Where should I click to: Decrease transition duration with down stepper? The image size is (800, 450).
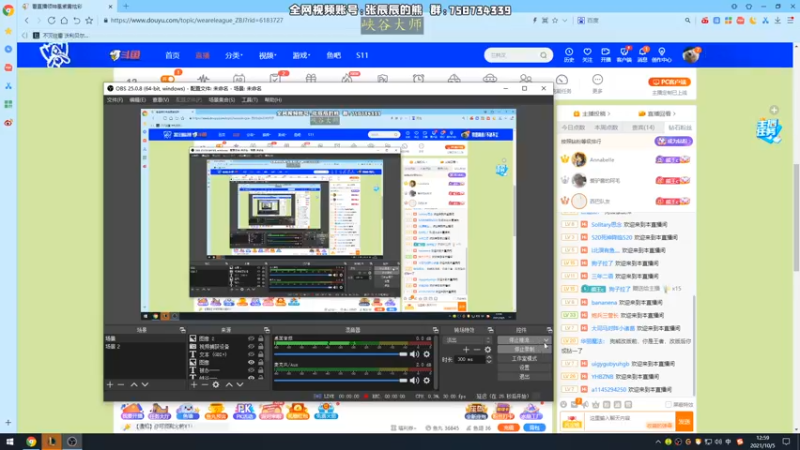point(489,361)
